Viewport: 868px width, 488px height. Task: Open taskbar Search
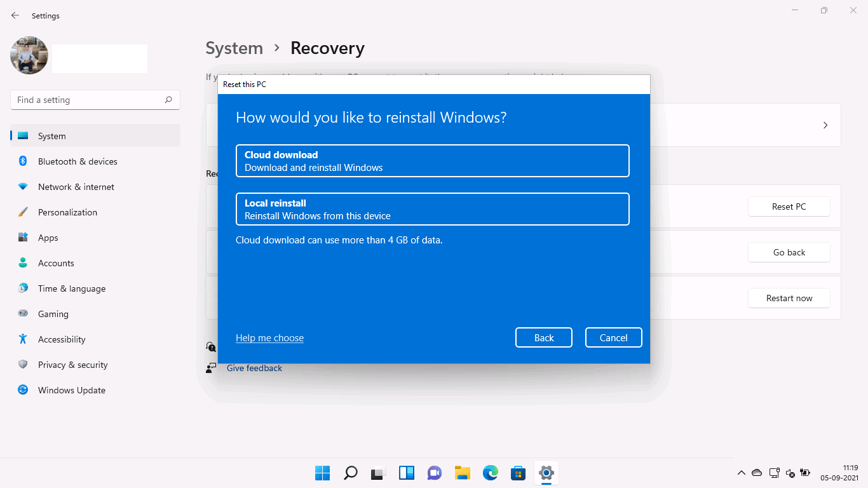click(350, 473)
